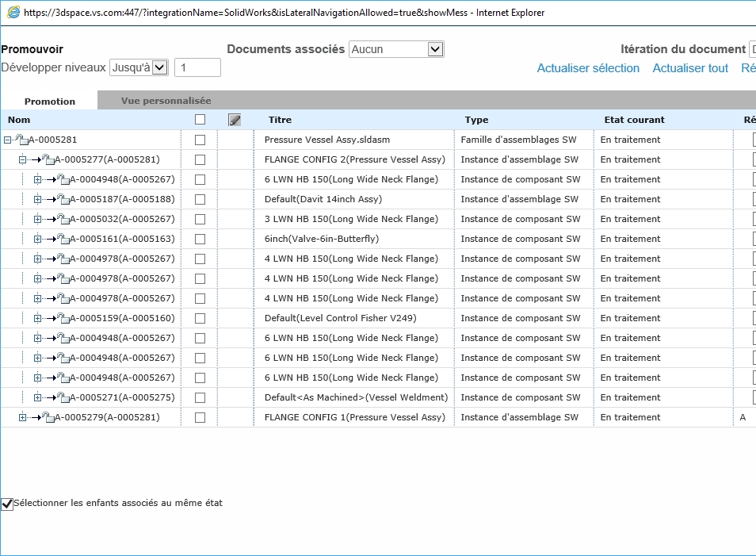The image size is (756, 556).
Task: Click the Promouvoir heading
Action: [32, 49]
